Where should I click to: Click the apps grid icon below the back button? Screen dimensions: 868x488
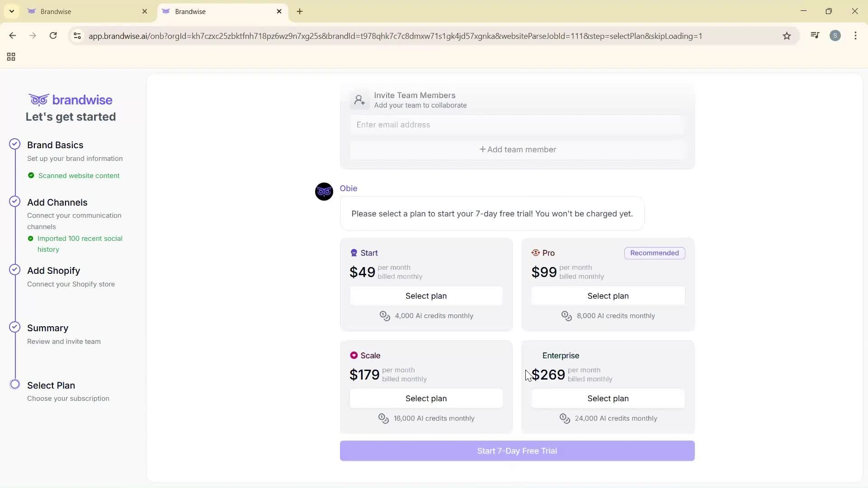coord(10,56)
